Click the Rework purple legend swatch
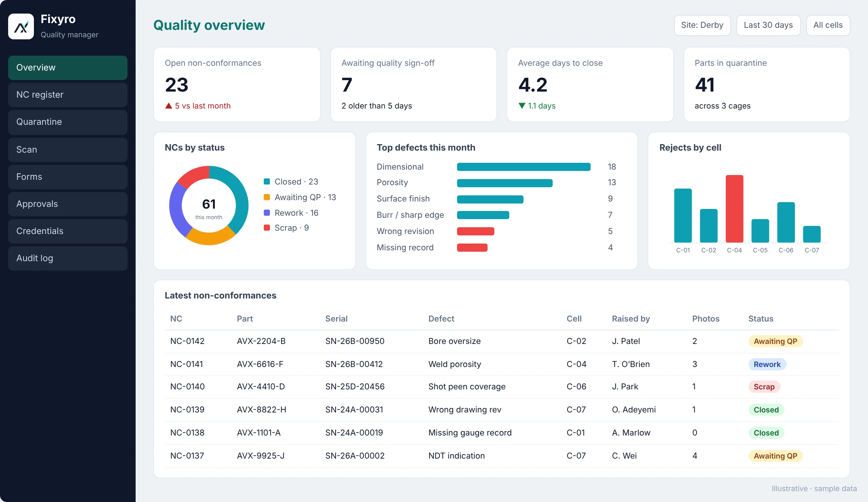Screen dimensions: 868x502 267,213
